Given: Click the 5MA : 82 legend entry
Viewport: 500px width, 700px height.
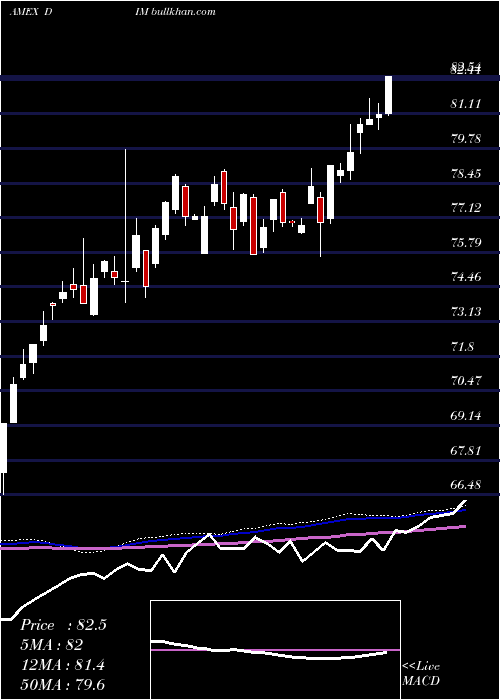Looking at the screenshot, I should point(51,645).
